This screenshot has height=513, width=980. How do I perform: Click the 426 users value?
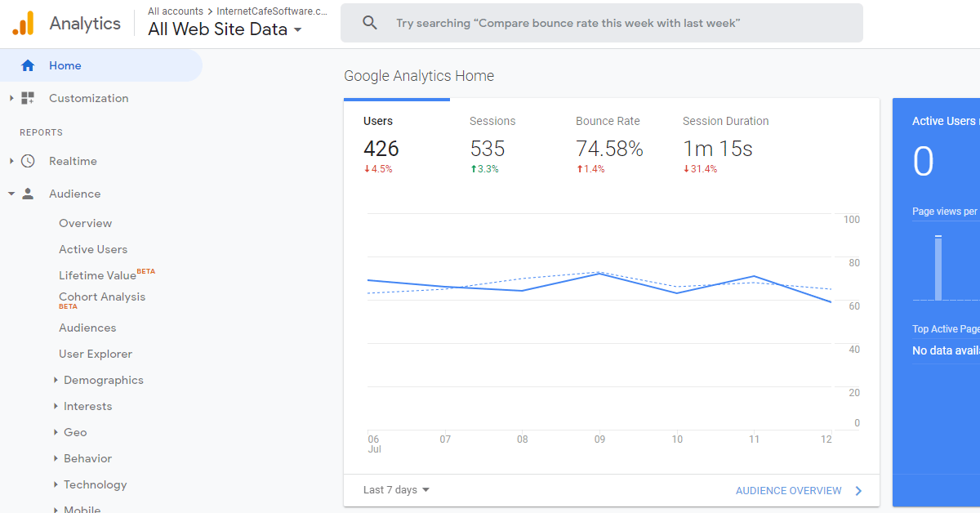(x=381, y=149)
